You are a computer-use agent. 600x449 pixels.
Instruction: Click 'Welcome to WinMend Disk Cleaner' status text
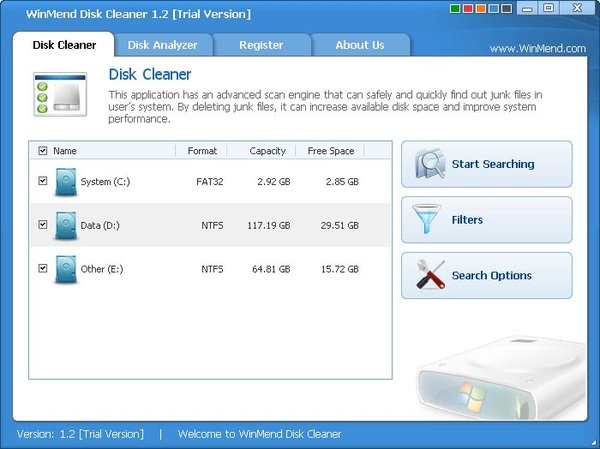(x=259, y=434)
